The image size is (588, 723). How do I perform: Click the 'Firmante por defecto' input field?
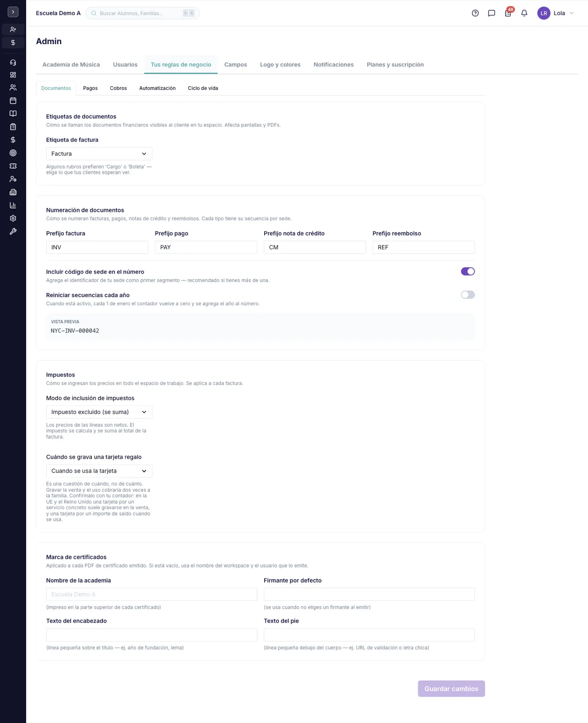tap(369, 594)
